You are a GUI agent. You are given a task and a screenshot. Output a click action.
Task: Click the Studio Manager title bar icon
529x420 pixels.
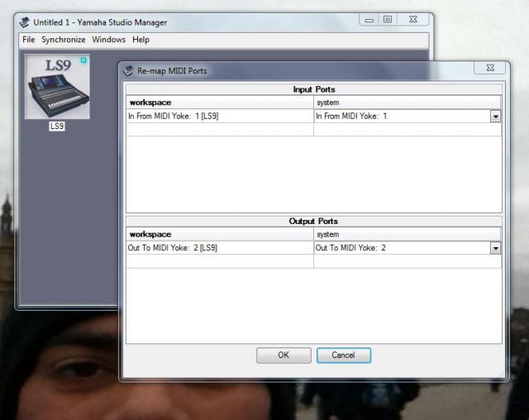pyautogui.click(x=24, y=22)
